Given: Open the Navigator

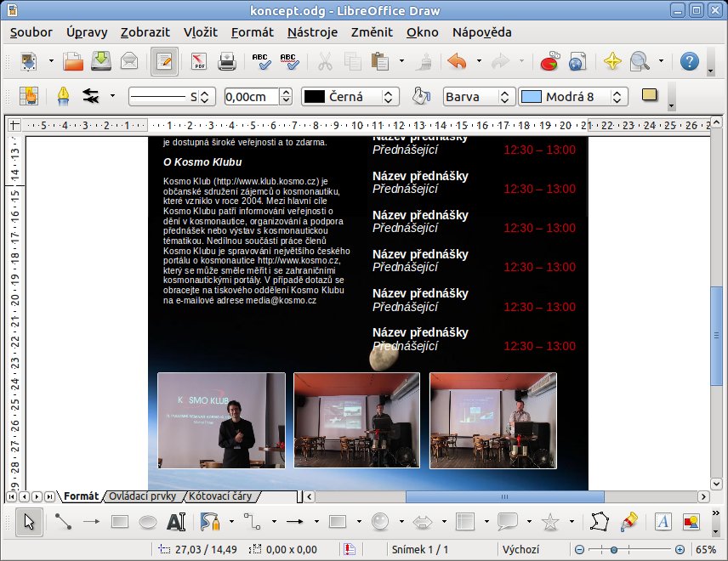Looking at the screenshot, I should point(612,61).
